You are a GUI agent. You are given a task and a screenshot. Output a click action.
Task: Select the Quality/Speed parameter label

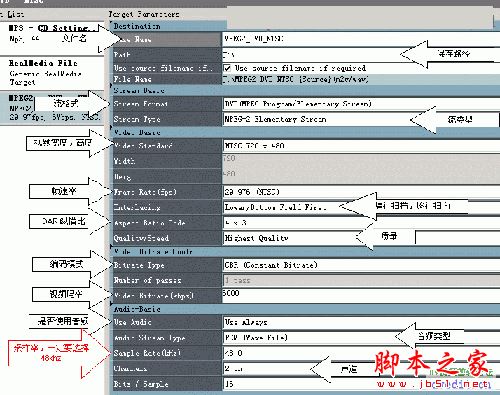pyautogui.click(x=167, y=238)
